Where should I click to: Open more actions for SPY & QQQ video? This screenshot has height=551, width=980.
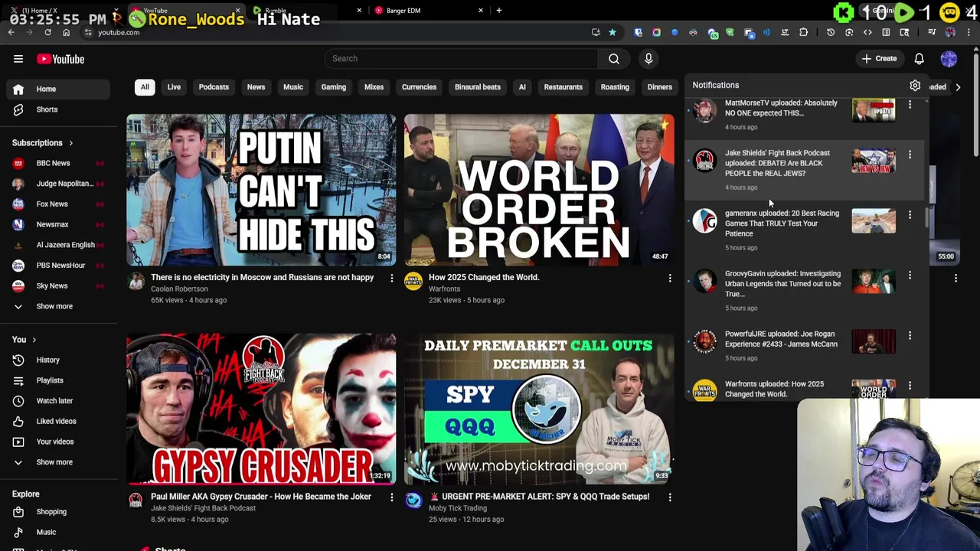pos(669,497)
